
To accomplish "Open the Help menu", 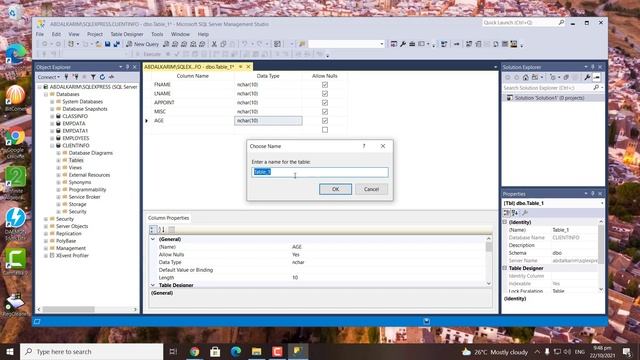I will point(203,34).
